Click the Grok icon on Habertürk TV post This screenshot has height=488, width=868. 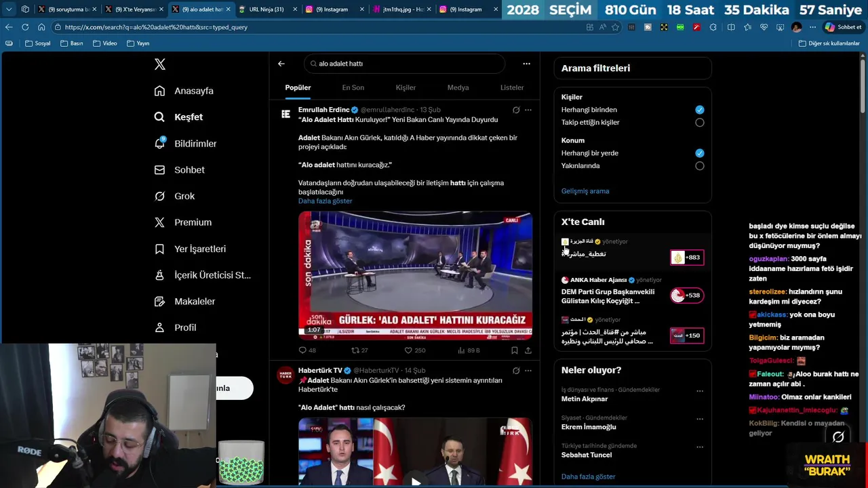pyautogui.click(x=516, y=371)
